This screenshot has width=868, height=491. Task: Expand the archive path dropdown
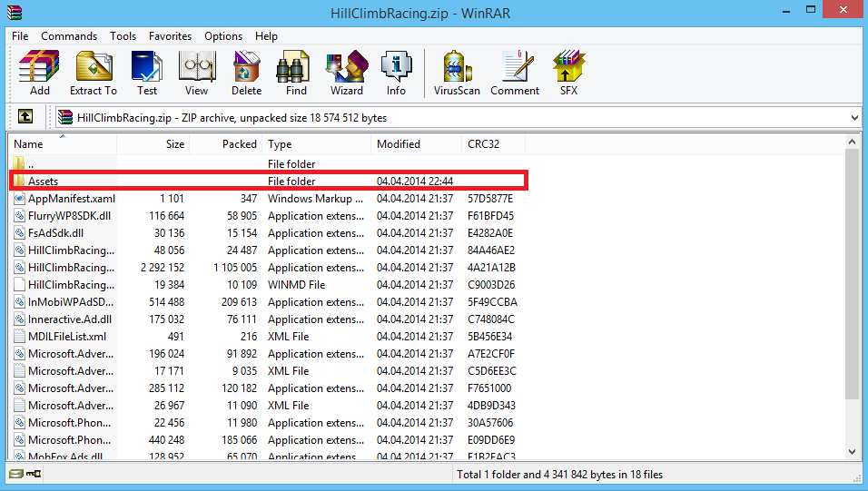tap(854, 117)
